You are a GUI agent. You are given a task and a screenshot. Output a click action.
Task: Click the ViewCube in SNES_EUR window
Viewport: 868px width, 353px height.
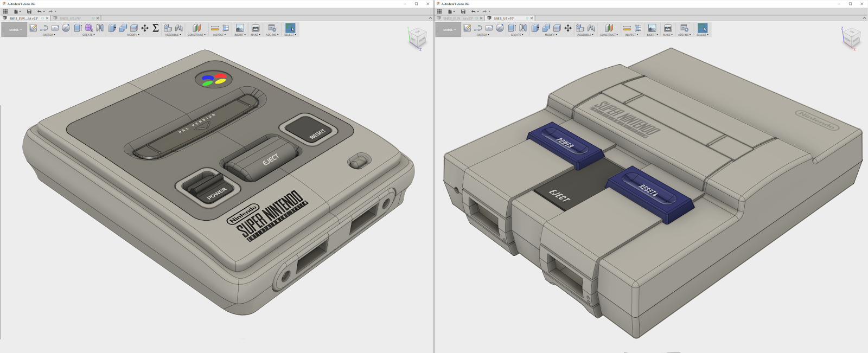click(417, 38)
